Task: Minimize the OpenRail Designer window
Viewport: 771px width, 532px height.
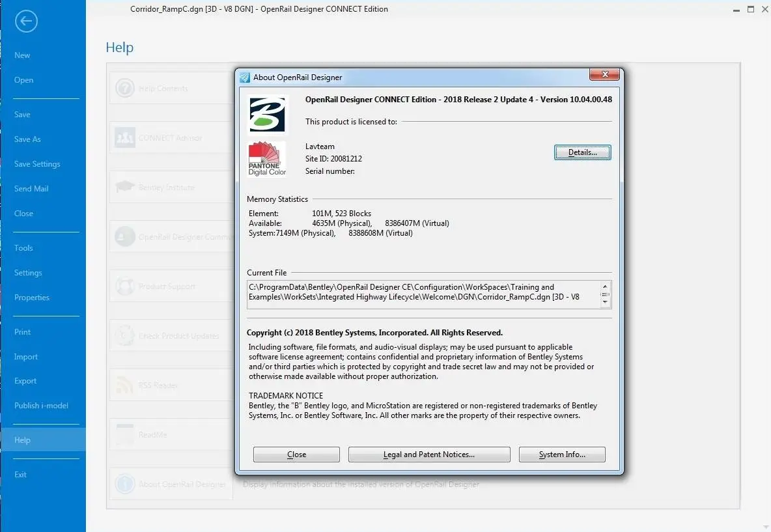Action: tap(736, 9)
